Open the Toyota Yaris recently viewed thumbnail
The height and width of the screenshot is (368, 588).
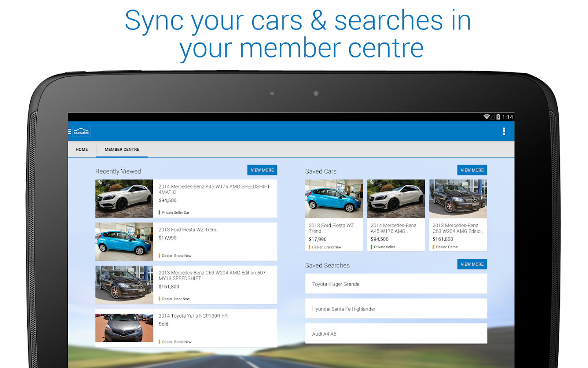(124, 328)
